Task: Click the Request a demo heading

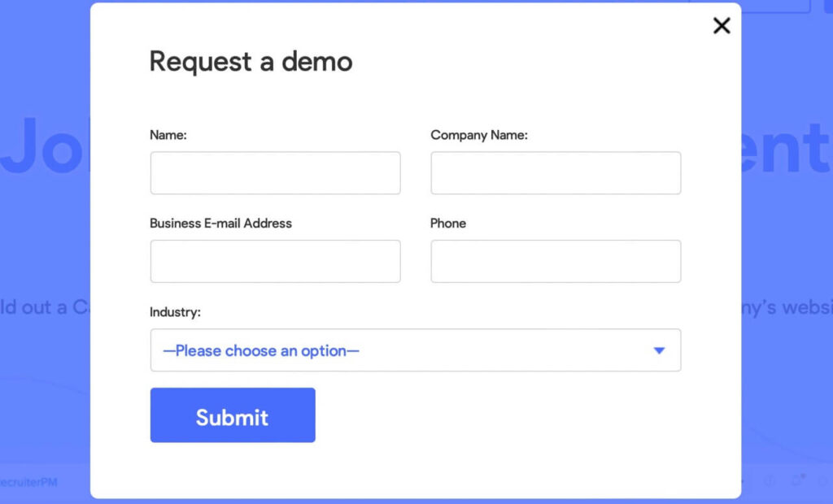Action: 251,61
